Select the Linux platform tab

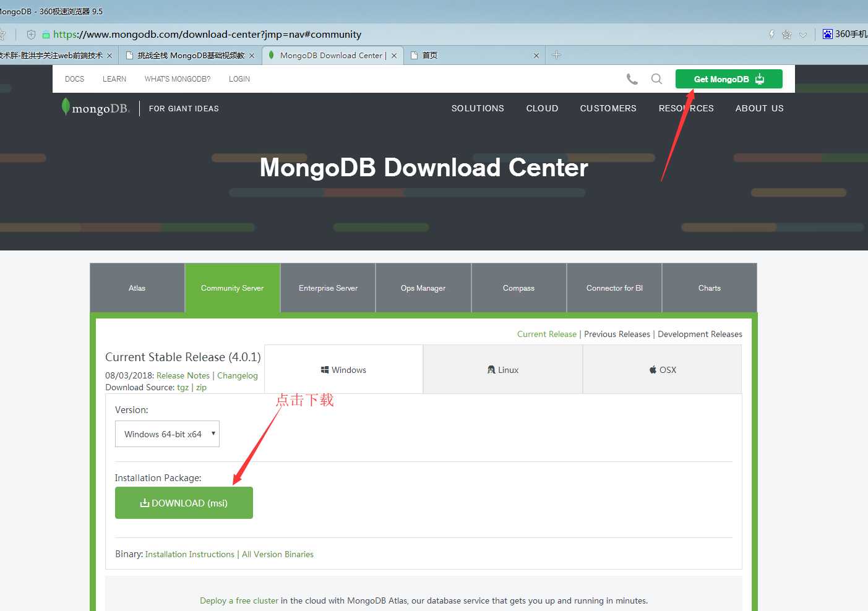503,370
